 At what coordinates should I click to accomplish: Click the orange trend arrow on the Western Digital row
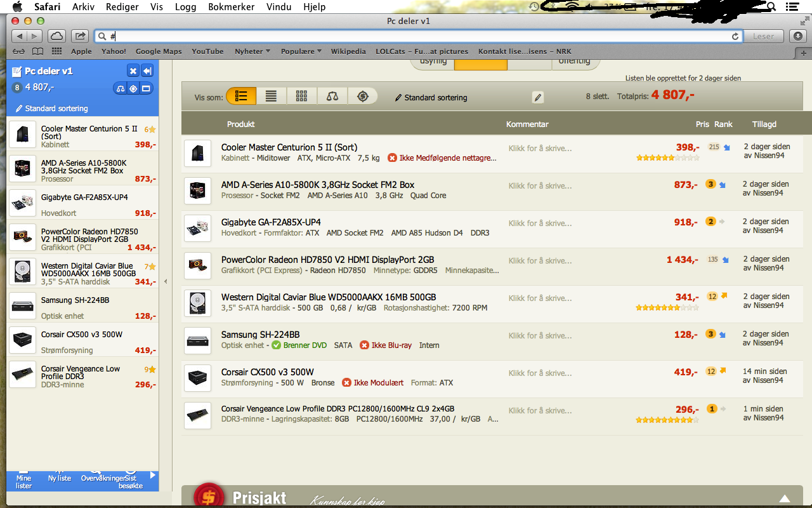(723, 296)
